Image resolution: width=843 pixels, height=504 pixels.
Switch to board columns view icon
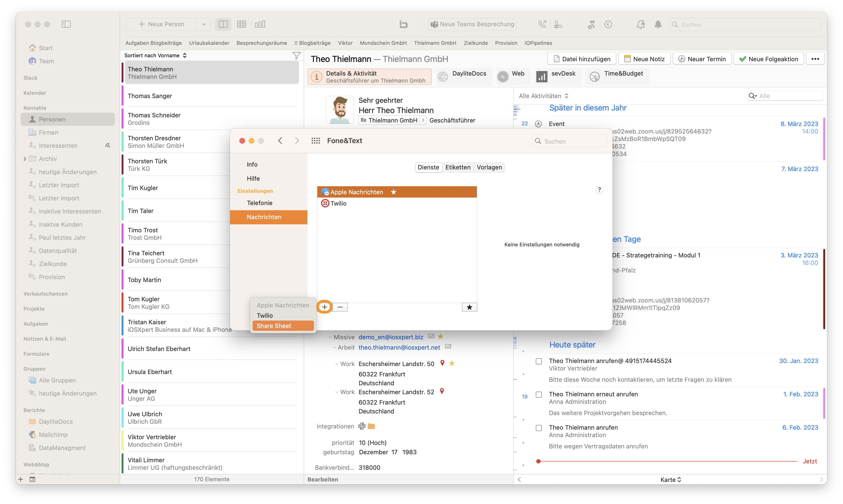[260, 24]
